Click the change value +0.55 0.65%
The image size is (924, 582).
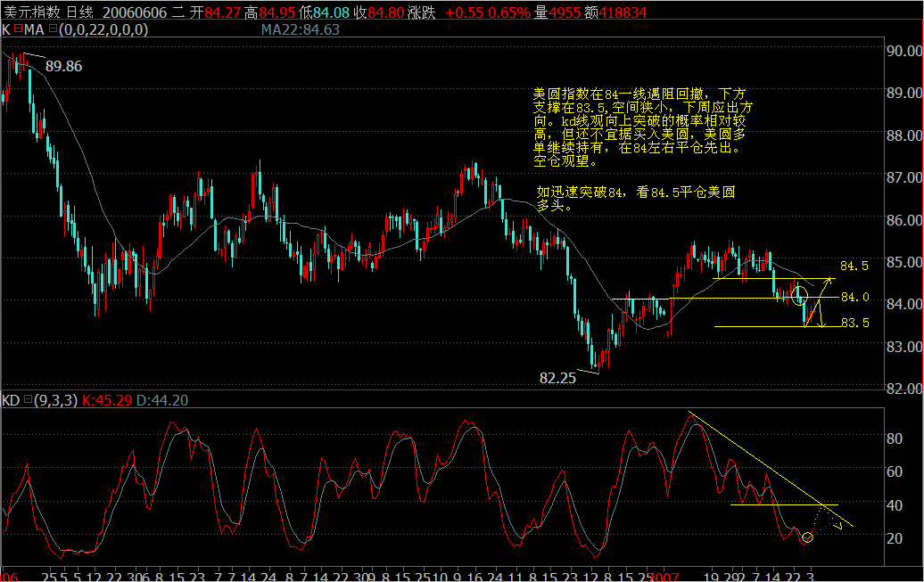pyautogui.click(x=488, y=12)
